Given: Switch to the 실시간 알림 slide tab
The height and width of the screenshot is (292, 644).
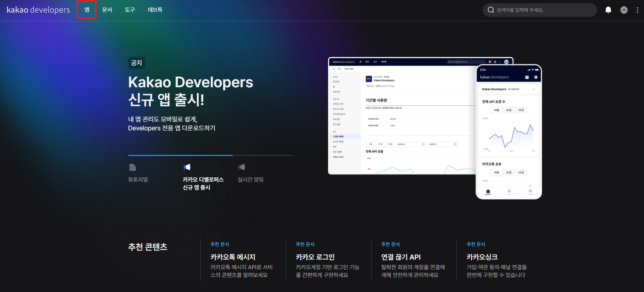Looking at the screenshot, I should coord(251,179).
